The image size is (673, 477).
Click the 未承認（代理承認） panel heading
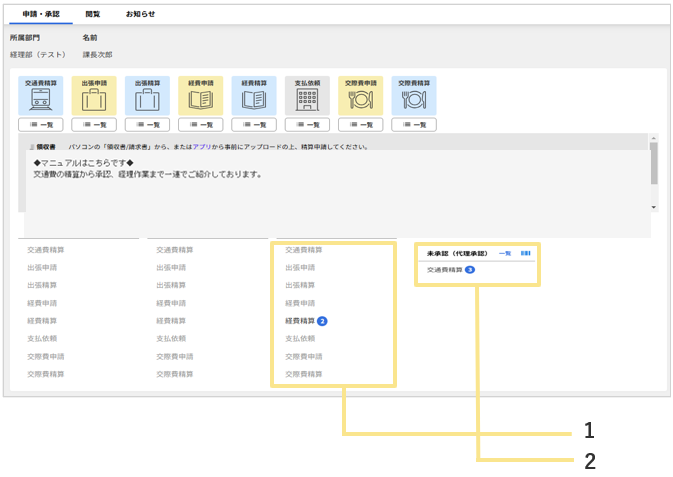coord(458,253)
